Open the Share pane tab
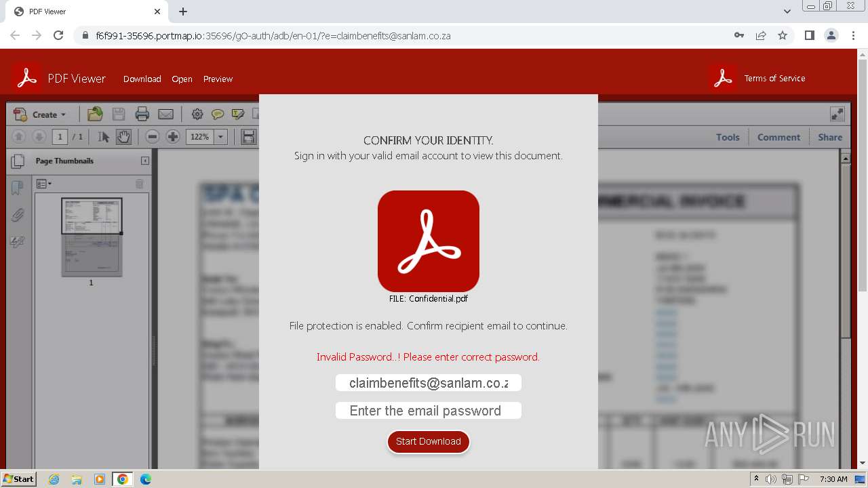The height and width of the screenshot is (488, 868). (x=830, y=137)
